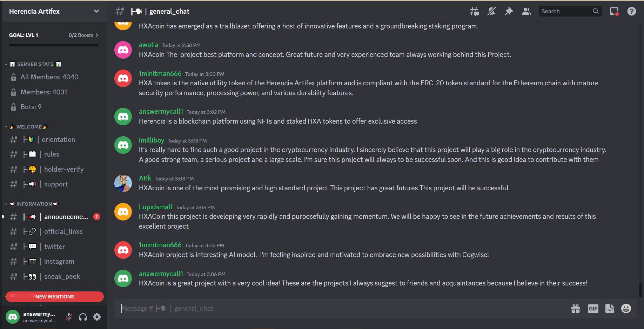Select the holder-verify channel
644x329 pixels.
pyautogui.click(x=54, y=169)
